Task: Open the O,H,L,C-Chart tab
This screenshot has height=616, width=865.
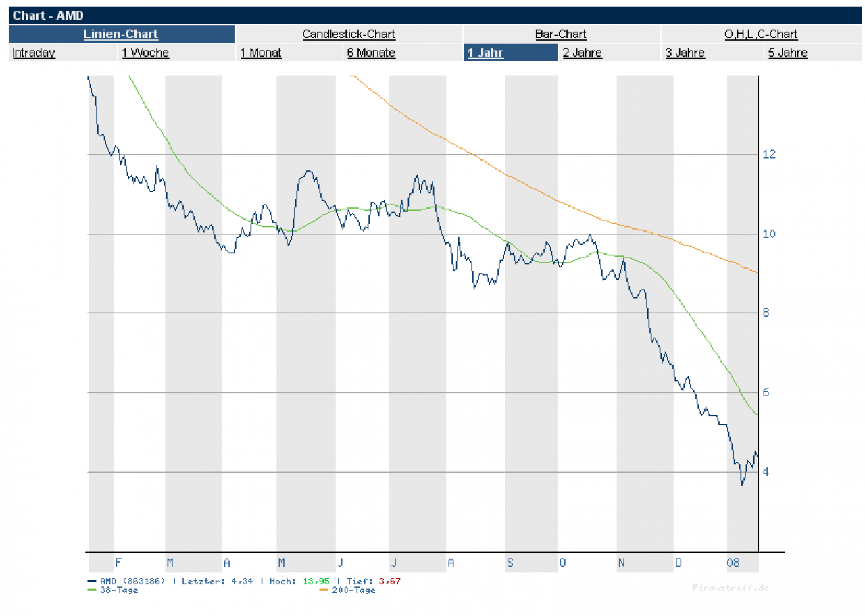Action: (761, 34)
